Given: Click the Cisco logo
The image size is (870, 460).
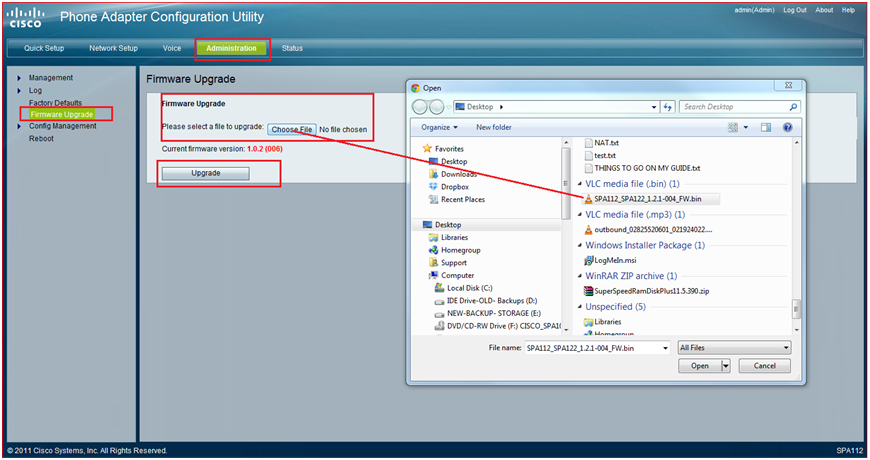Looking at the screenshot, I should coord(28,16).
